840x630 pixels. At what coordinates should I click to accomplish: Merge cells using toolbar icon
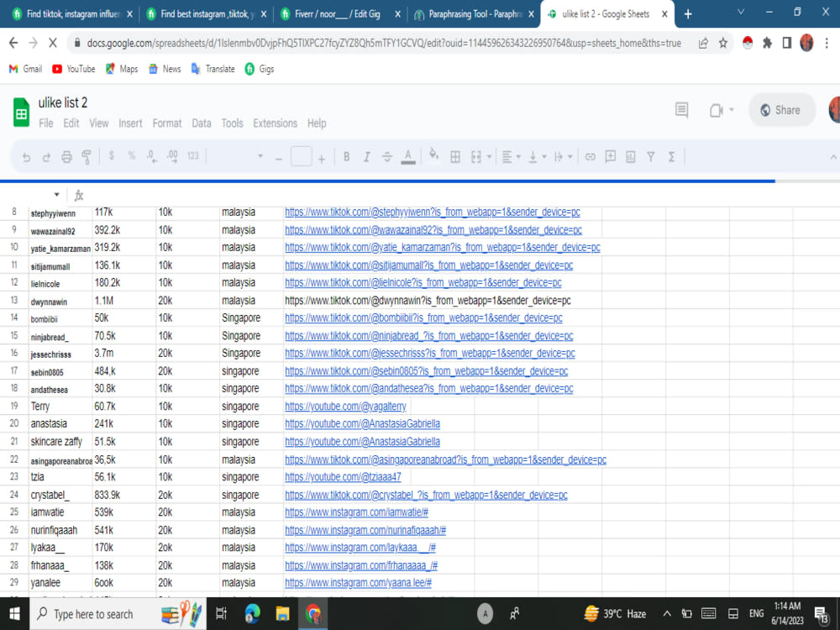(475, 156)
